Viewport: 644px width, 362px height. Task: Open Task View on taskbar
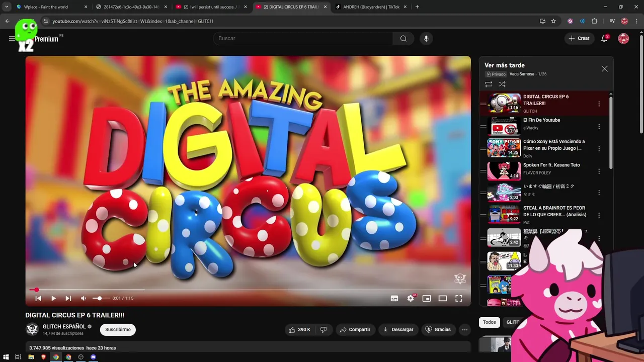coord(18,357)
